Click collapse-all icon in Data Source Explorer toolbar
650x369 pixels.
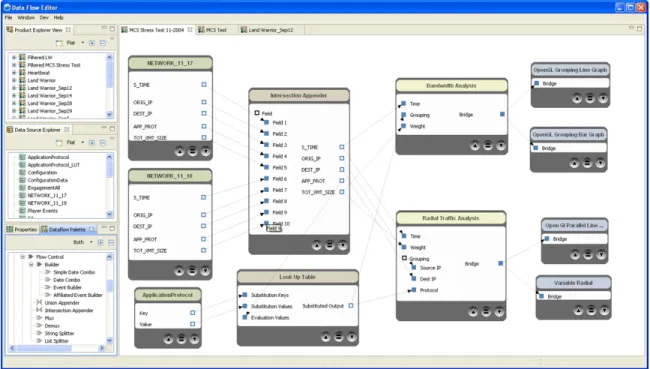coord(103,143)
